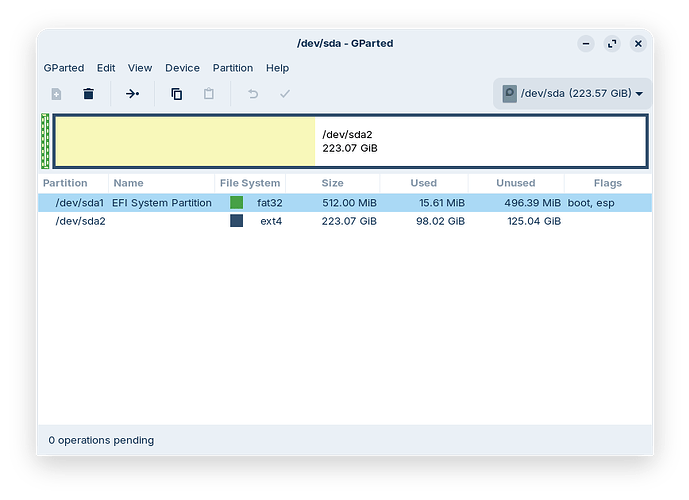This screenshot has width=689, height=500.
Task: Click the 125.04 GiB unused value
Action: (x=534, y=221)
